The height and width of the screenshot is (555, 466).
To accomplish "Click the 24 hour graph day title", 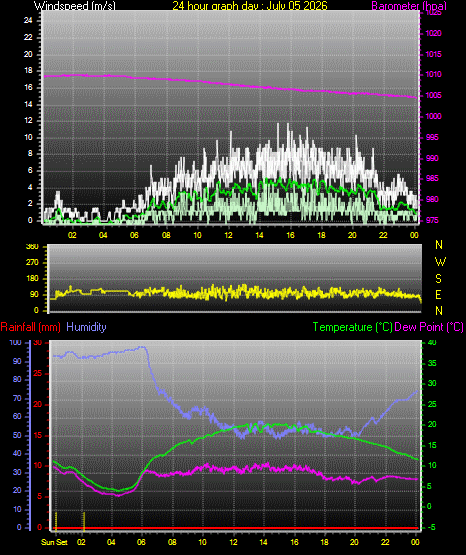I will tap(250, 6).
